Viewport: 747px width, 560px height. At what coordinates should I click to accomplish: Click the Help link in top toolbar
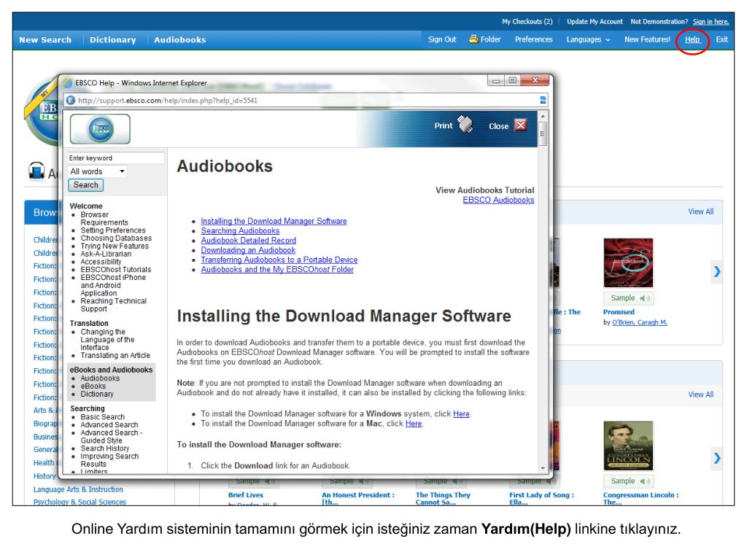point(692,39)
